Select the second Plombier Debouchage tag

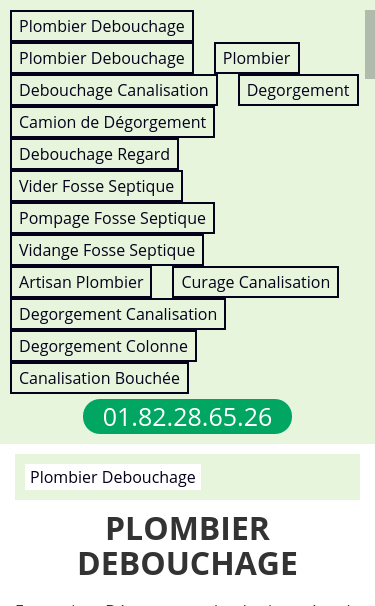click(102, 58)
